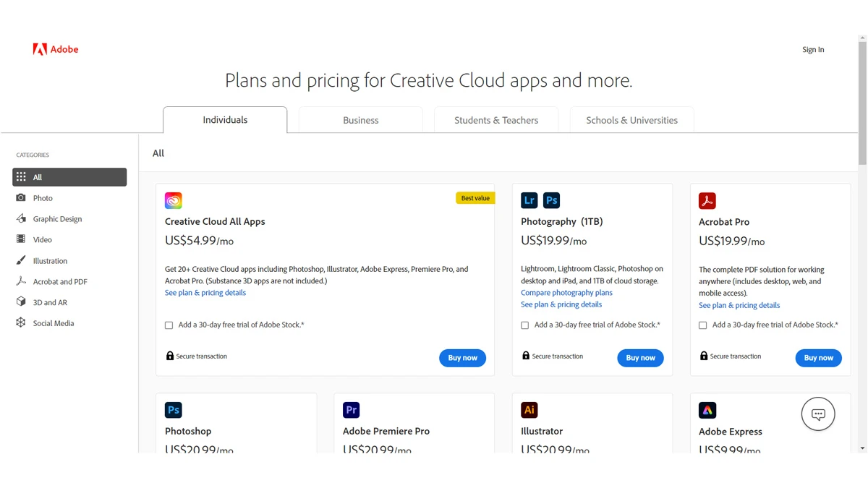The height and width of the screenshot is (488, 868).
Task: Click Buy now for Photography (1TB)
Action: [640, 358]
